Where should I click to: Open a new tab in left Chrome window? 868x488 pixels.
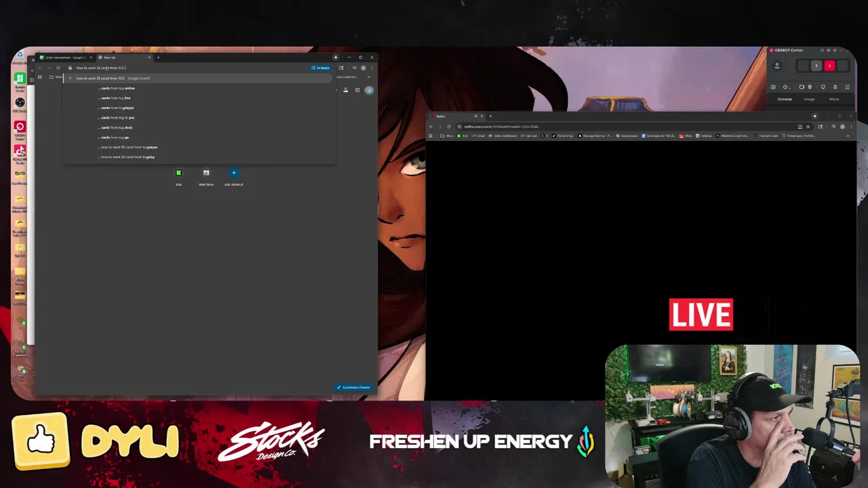[158, 58]
